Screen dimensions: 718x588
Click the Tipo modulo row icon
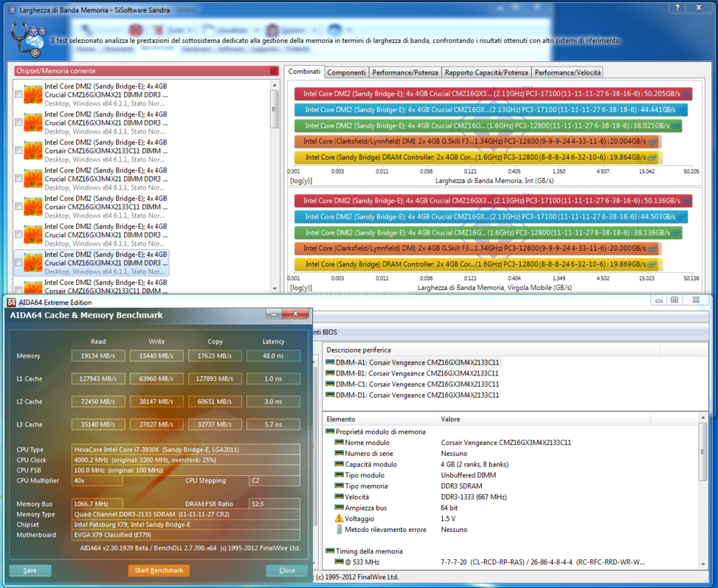coord(339,475)
